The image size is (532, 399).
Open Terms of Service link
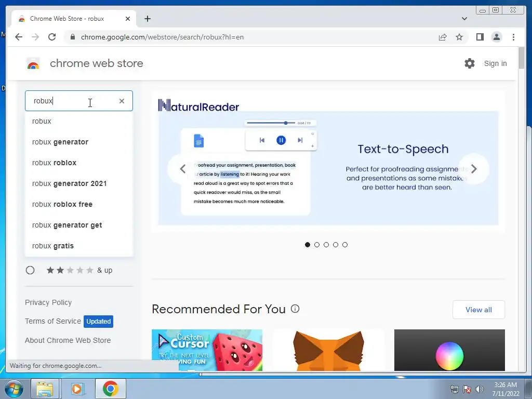click(53, 321)
